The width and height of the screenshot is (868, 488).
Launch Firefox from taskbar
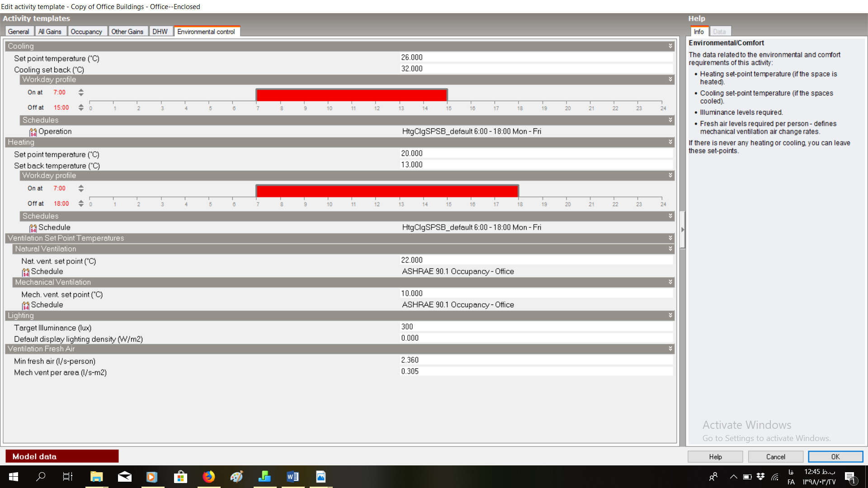tap(208, 477)
